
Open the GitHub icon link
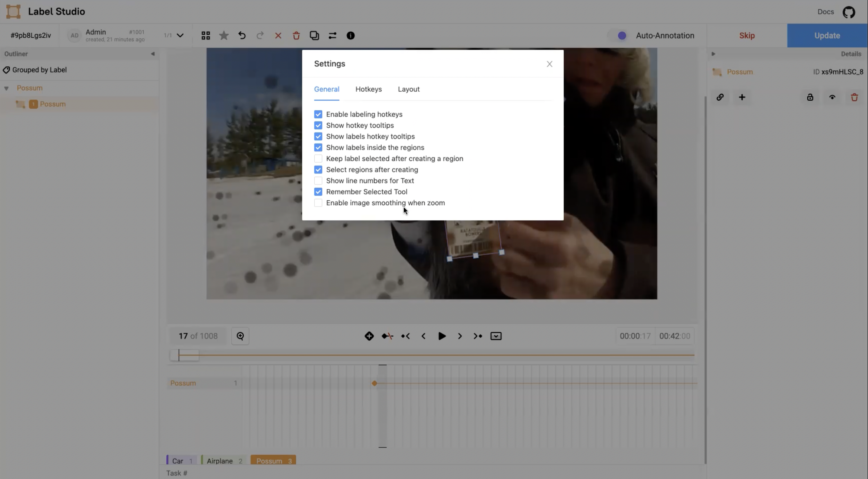coord(849,12)
